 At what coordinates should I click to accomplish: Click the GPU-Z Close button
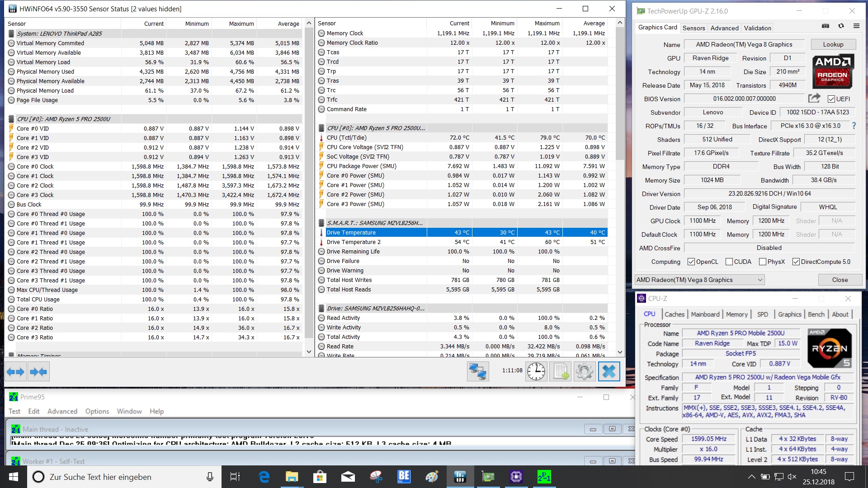click(840, 280)
